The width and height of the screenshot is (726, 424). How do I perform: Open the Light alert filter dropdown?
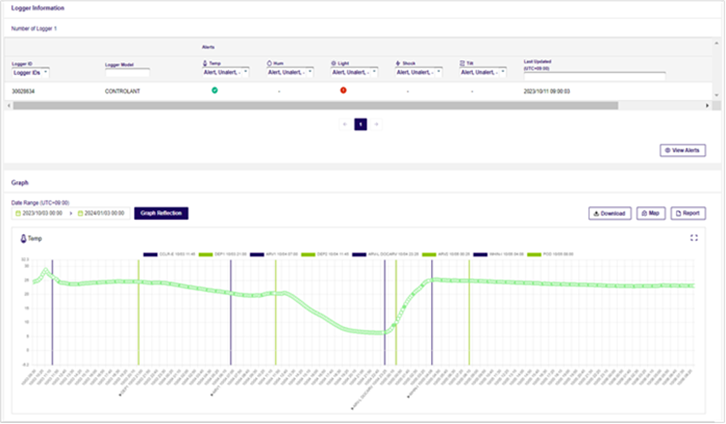[353, 72]
